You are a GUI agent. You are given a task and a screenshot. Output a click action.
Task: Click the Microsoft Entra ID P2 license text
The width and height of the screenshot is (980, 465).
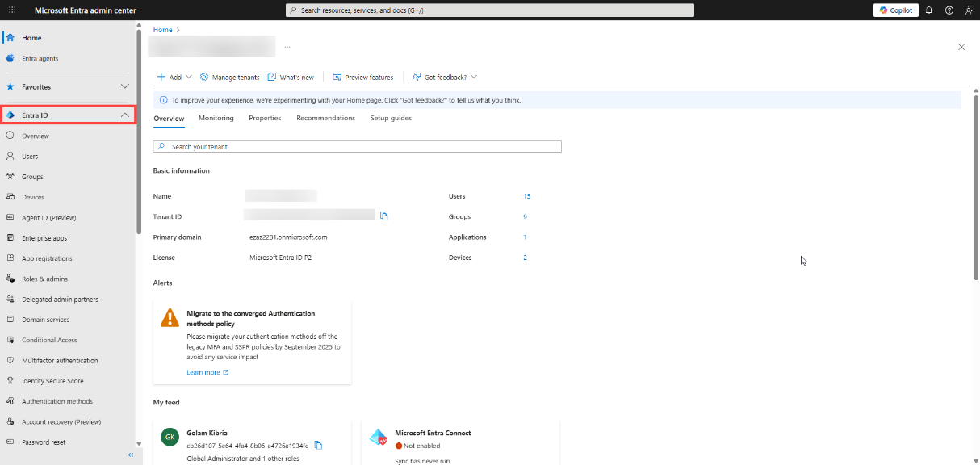tap(281, 258)
